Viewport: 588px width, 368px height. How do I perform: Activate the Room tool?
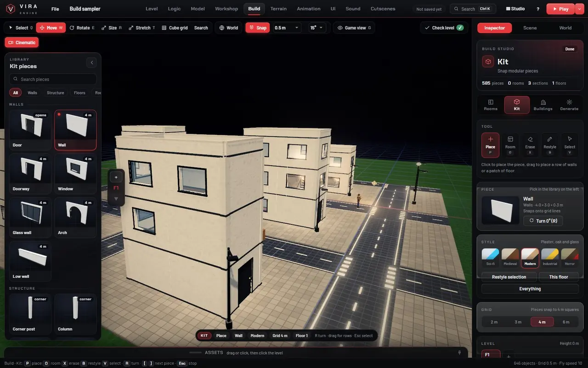tap(510, 145)
